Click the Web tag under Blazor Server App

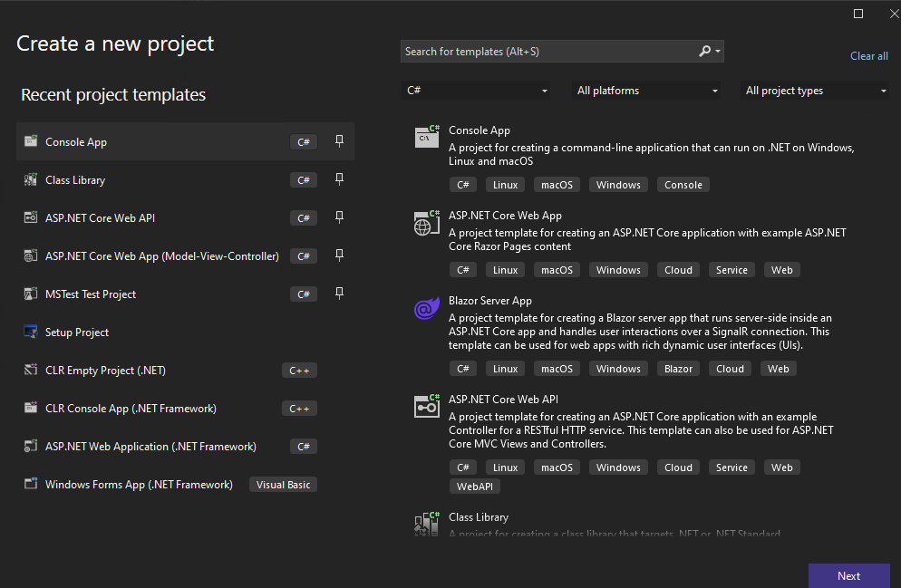[778, 369]
